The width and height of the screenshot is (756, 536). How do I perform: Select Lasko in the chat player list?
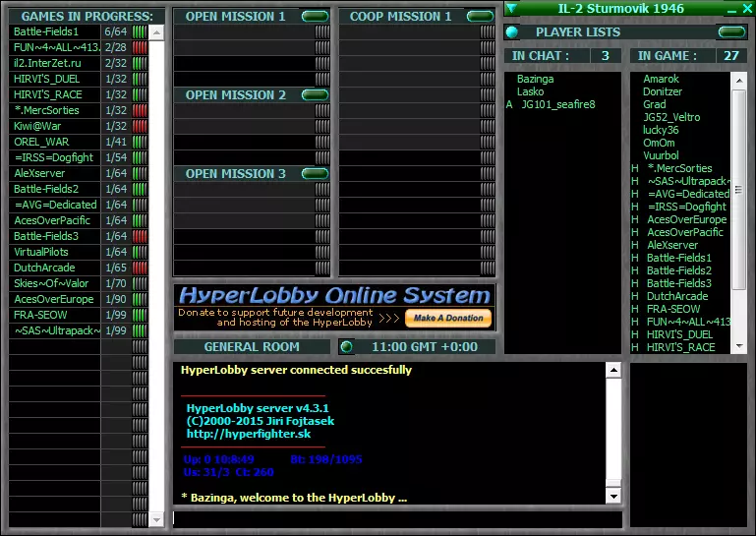(x=530, y=91)
